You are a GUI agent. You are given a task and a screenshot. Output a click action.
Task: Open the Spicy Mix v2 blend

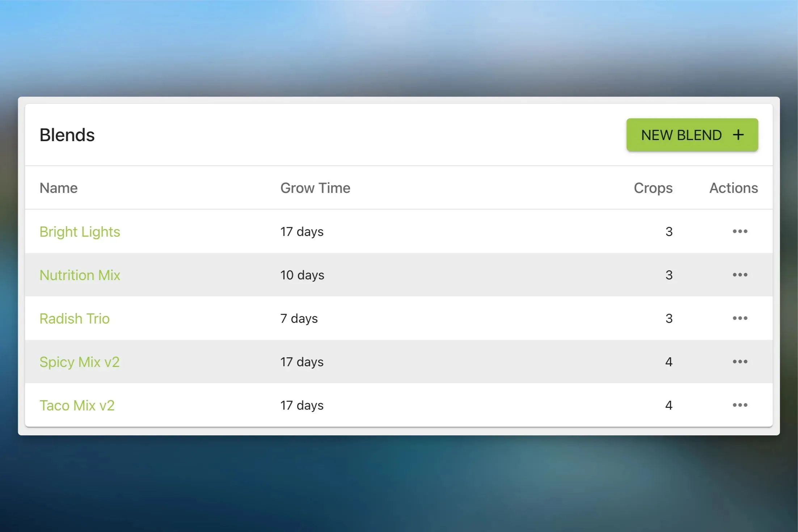click(x=80, y=362)
